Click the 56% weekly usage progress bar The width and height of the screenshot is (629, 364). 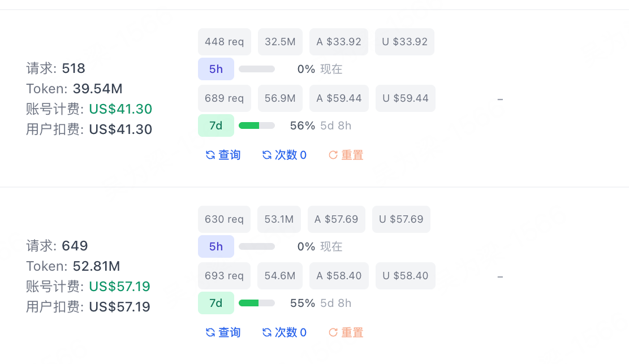point(257,125)
